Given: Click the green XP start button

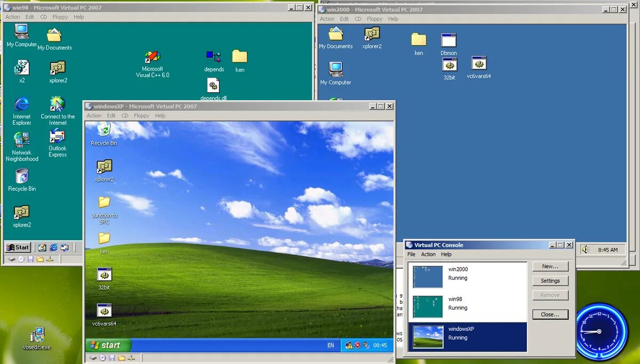Looking at the screenshot, I should pyautogui.click(x=108, y=345).
